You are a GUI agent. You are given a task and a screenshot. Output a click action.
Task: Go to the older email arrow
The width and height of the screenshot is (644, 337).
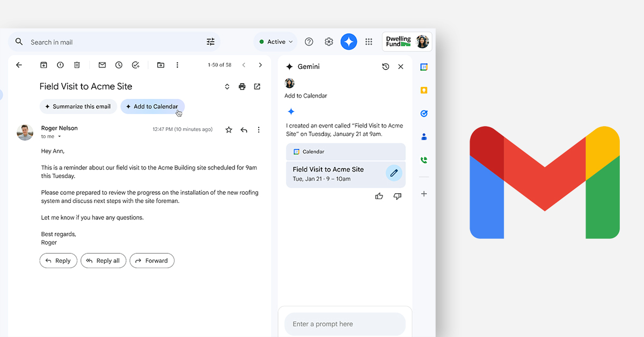coord(260,65)
